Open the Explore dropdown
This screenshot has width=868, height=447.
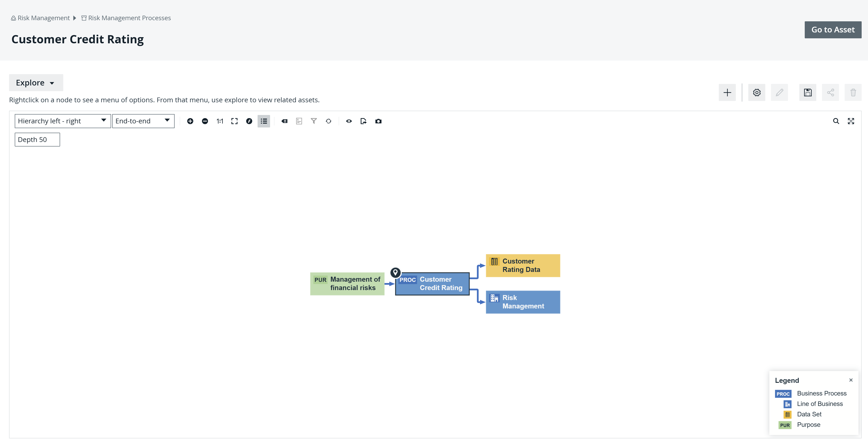point(36,83)
